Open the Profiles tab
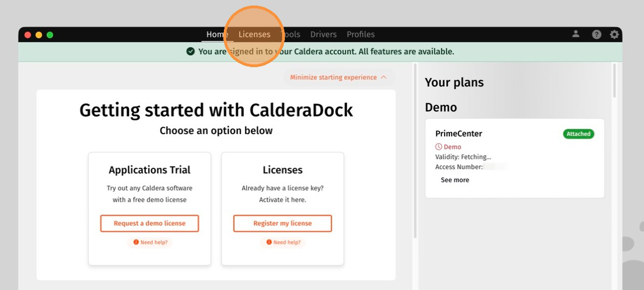The width and height of the screenshot is (644, 290). tap(361, 34)
